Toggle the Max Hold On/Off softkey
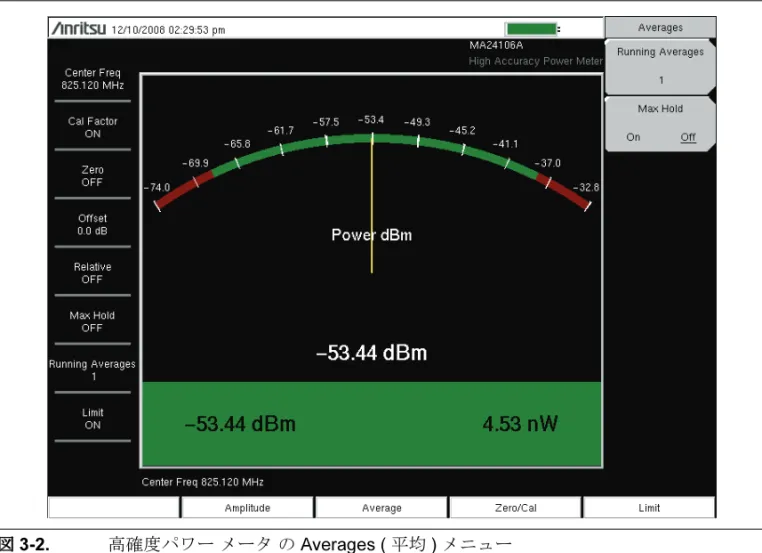Viewport: 762px width, 553px height. (660, 123)
